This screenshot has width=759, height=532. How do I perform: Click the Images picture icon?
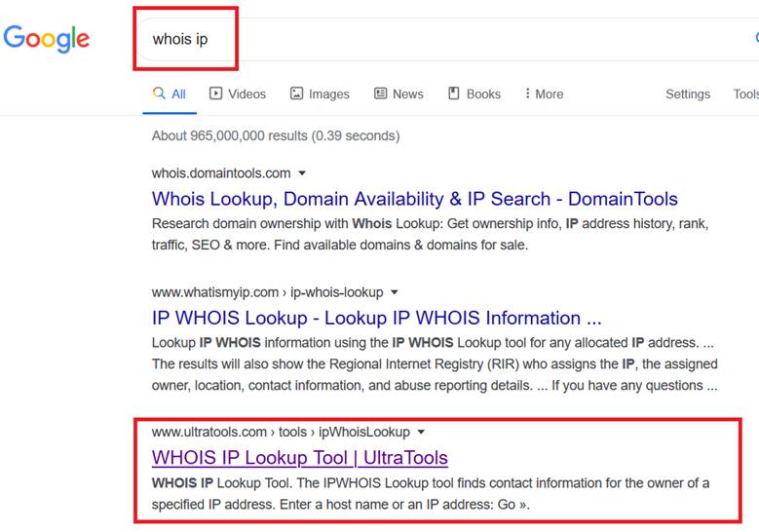(x=297, y=94)
